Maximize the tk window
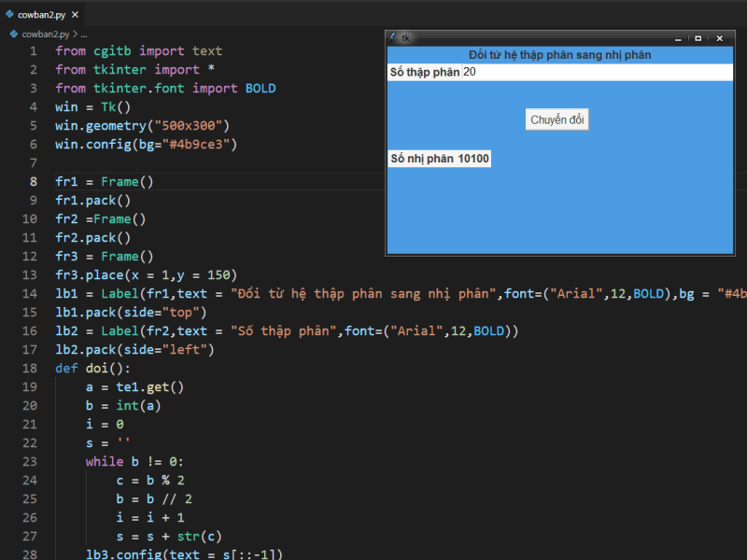Image resolution: width=747 pixels, height=560 pixels. (698, 38)
